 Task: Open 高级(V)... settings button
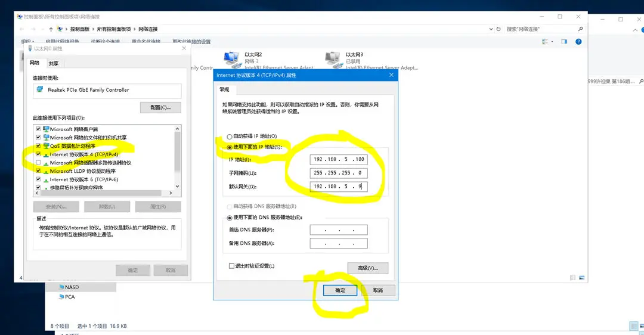(367, 268)
